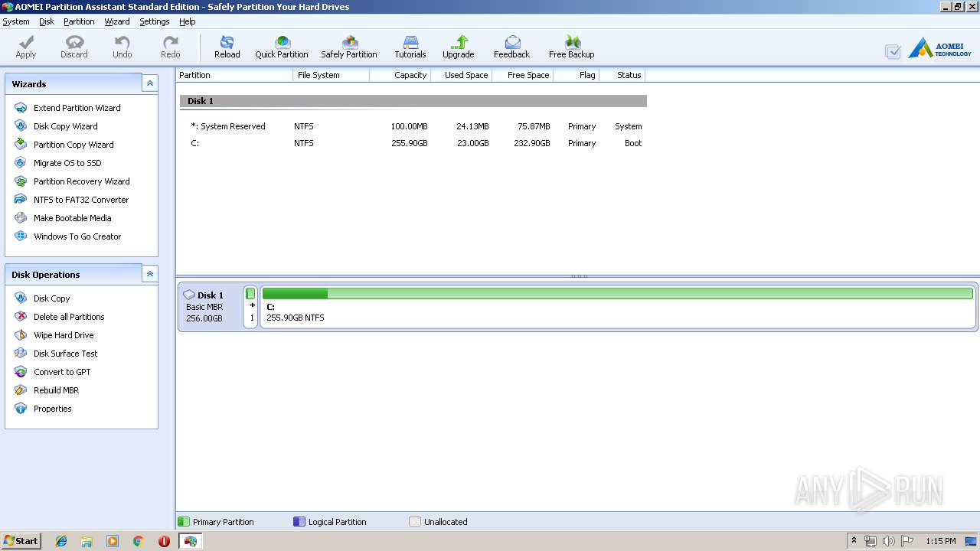Viewport: 980px width, 551px height.
Task: Choose Convert to GPT operation
Action: [62, 372]
